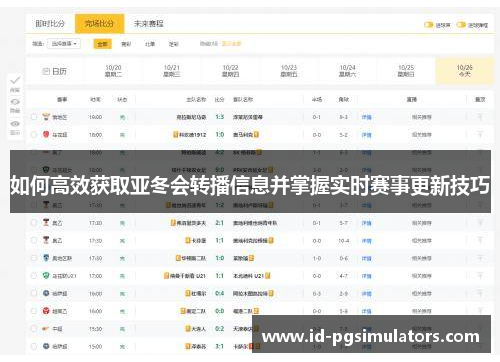Click league icon in the 15:00 3:1 row
500x362 pixels.
click(46, 346)
